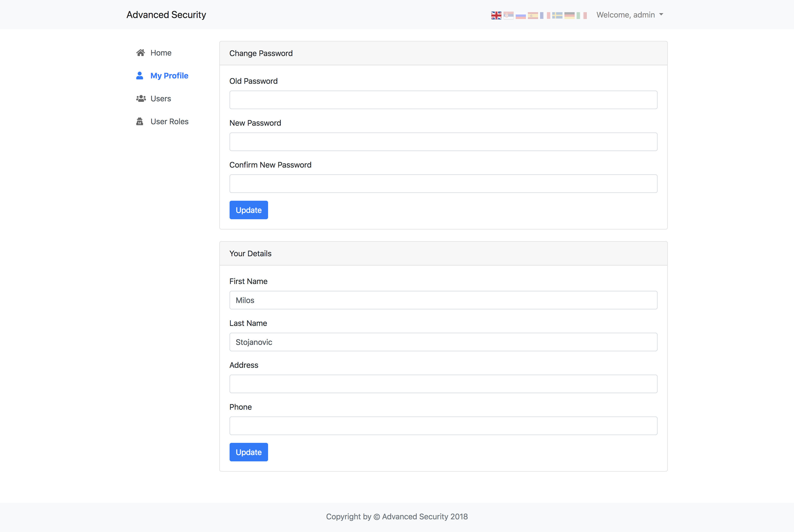
Task: Click the Phone input field
Action: (x=443, y=426)
